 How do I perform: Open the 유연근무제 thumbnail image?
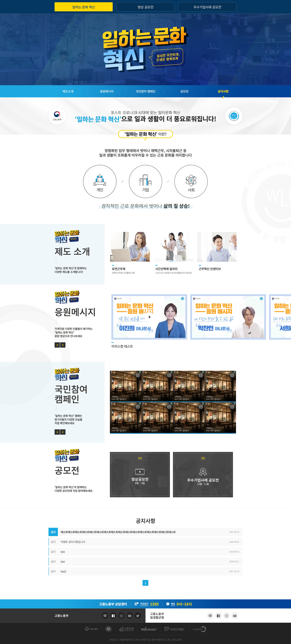tap(130, 247)
